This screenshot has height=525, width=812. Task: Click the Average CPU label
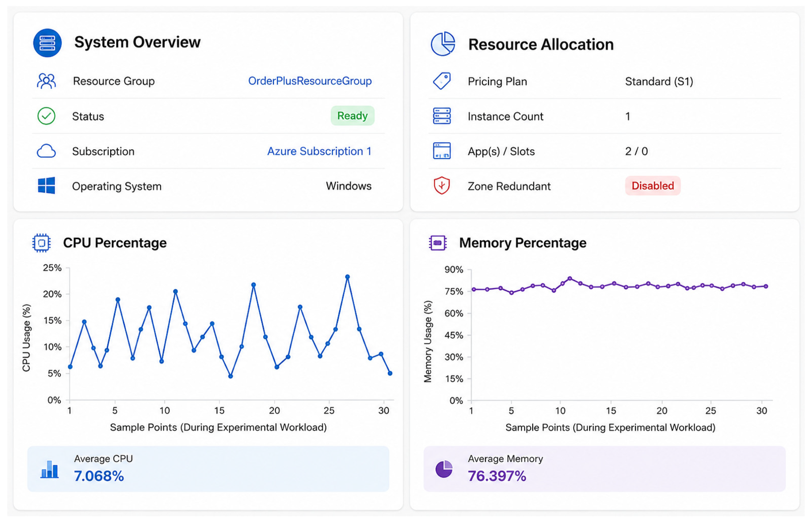click(x=104, y=459)
